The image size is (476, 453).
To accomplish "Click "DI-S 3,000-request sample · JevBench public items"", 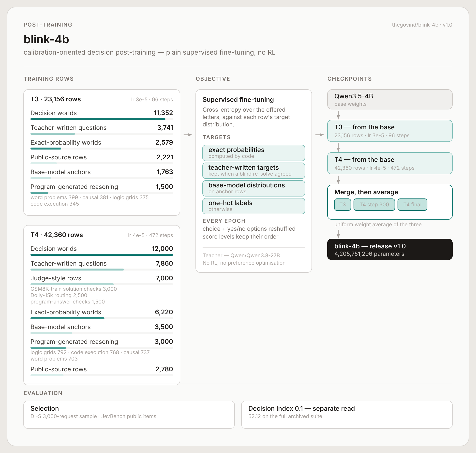I will [93, 416].
